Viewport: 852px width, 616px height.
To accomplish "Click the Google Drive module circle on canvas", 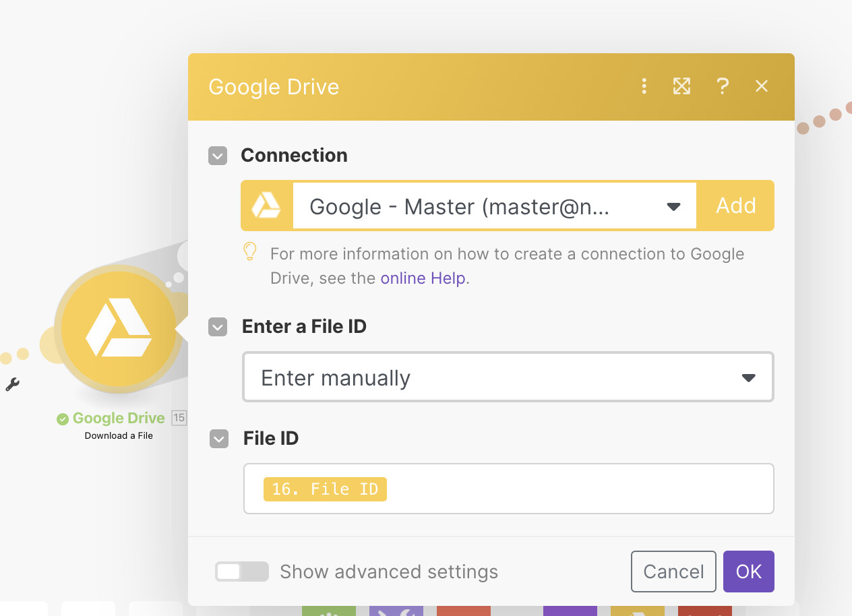I will (x=118, y=330).
